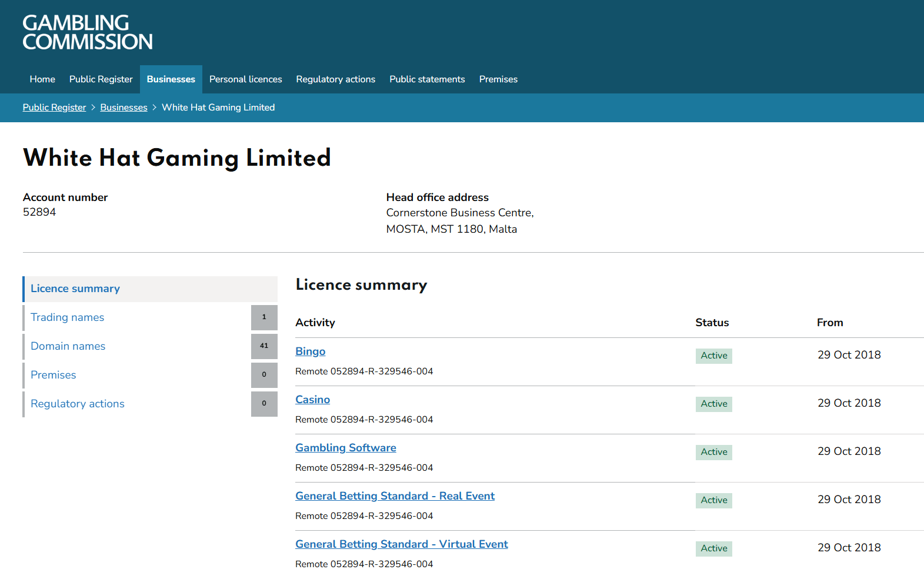Open Regulatory actions in the top navigation
Screen dimensions: 924x576
(336, 79)
